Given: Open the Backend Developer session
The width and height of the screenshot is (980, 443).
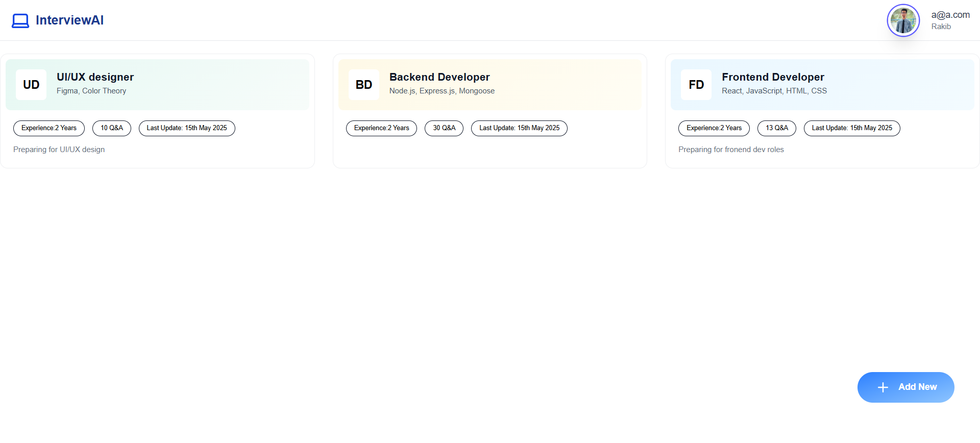Looking at the screenshot, I should coord(439,77).
